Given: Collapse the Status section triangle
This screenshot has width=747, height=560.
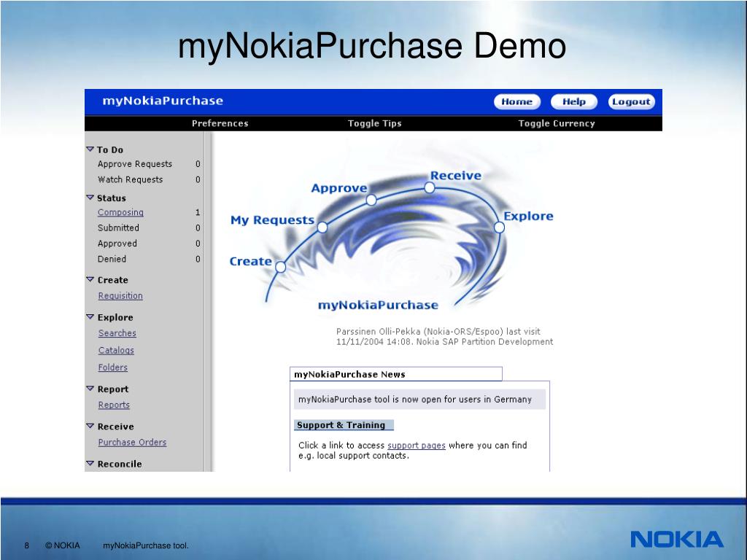Looking at the screenshot, I should click(90, 197).
